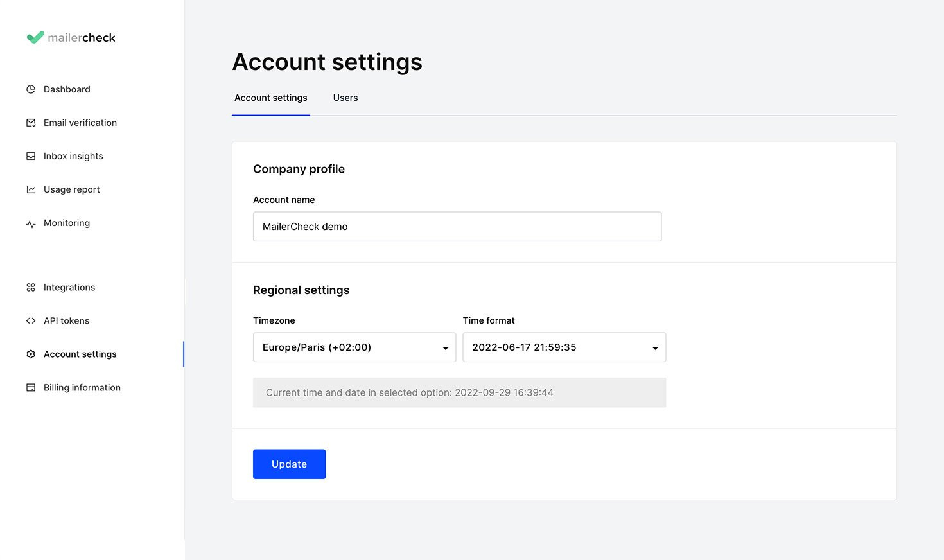Click the Monitoring pulse icon
This screenshot has height=560, width=944.
tap(31, 223)
